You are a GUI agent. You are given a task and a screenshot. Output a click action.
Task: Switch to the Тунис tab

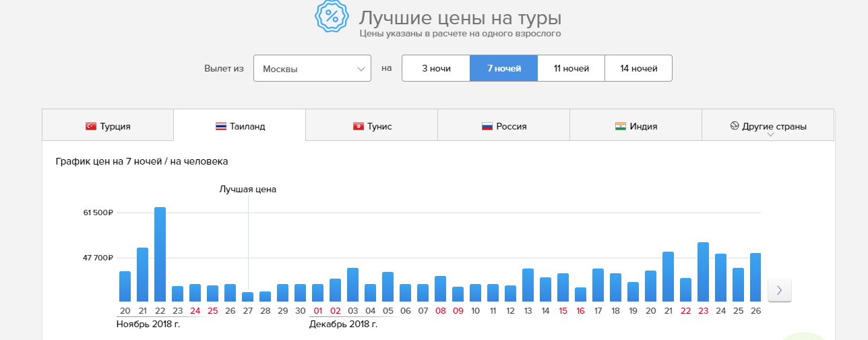[x=371, y=125]
